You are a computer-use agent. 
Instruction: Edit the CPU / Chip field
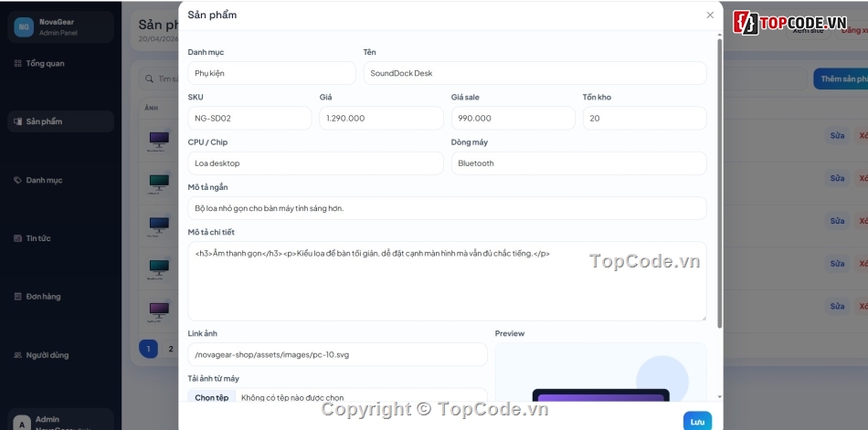[x=315, y=163]
